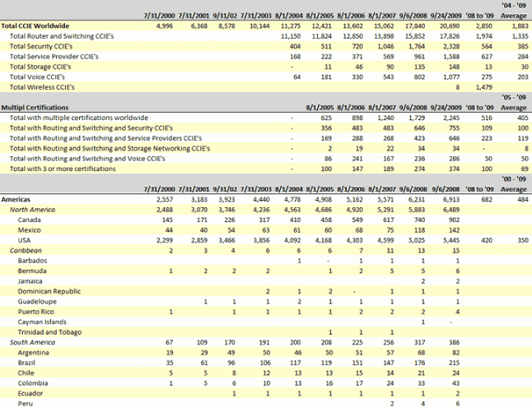532x408 pixels.
Task: Click 'Total with 3 or more certifications' label
Action: 63,169
